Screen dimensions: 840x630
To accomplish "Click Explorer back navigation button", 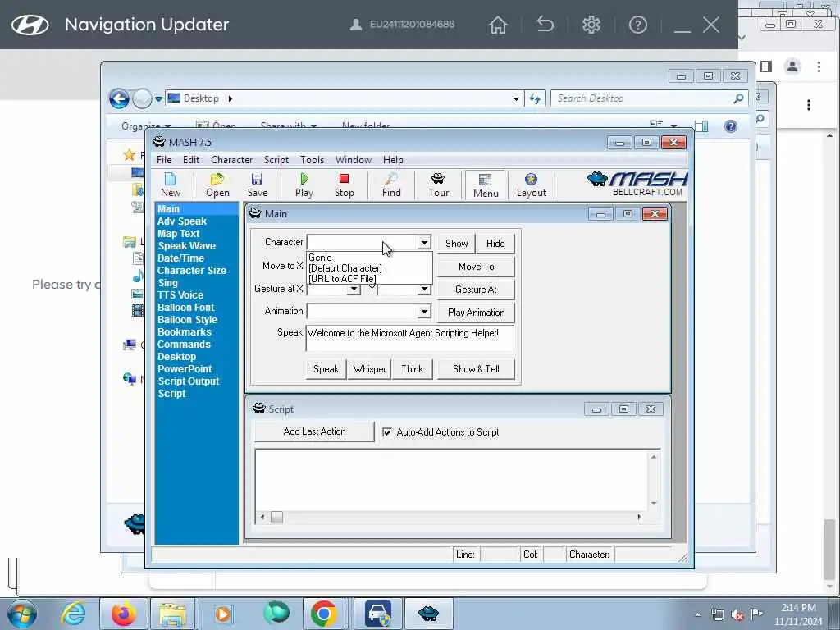I will 119,98.
